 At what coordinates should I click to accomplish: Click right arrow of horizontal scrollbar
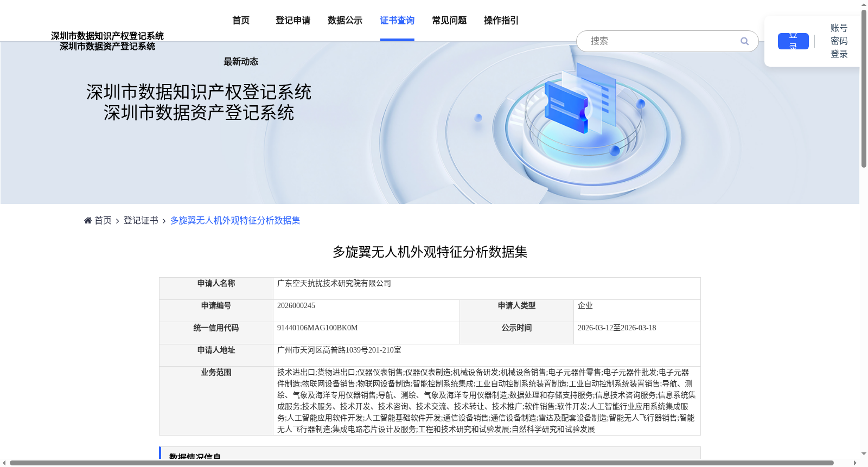856,463
